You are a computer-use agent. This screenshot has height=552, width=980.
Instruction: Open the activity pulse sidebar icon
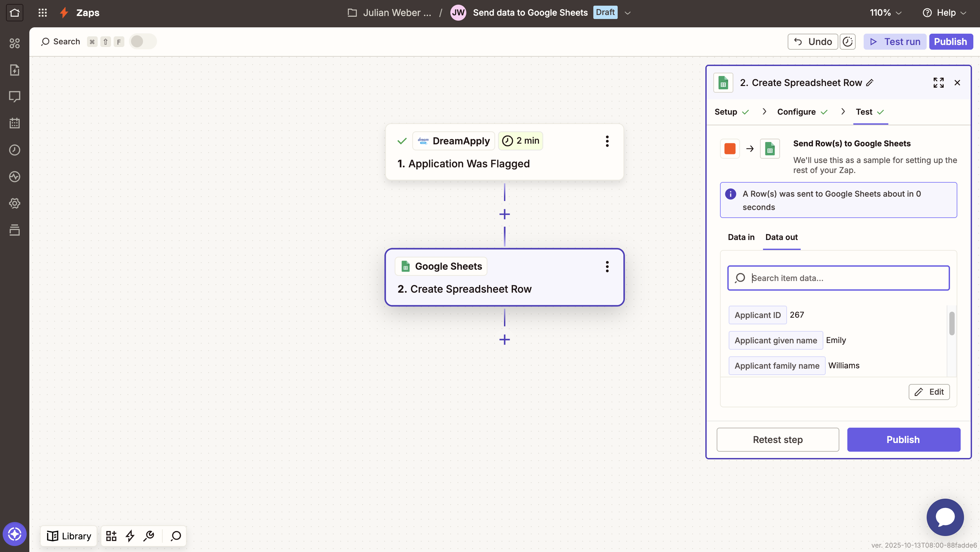click(14, 177)
